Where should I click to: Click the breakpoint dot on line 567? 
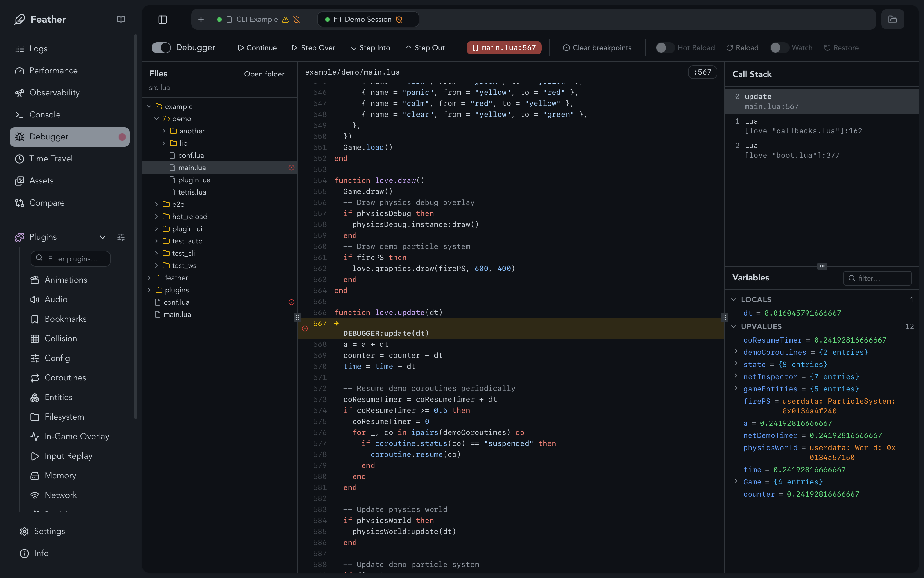(305, 328)
